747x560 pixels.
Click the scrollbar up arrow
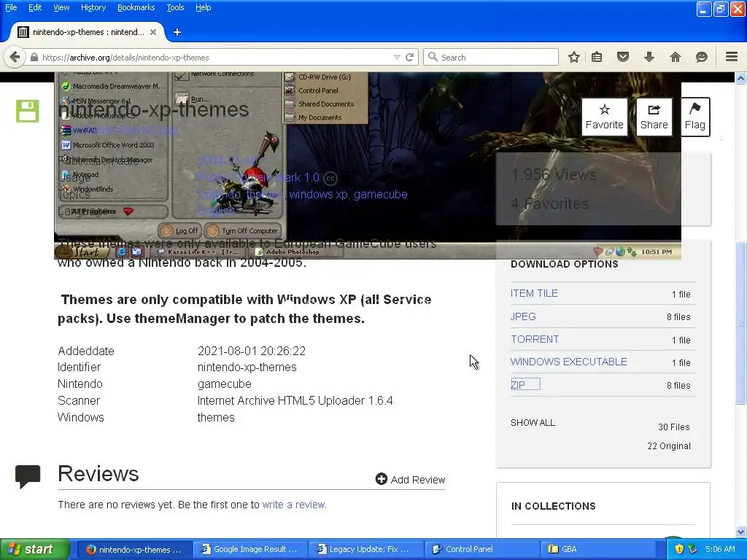click(x=741, y=79)
